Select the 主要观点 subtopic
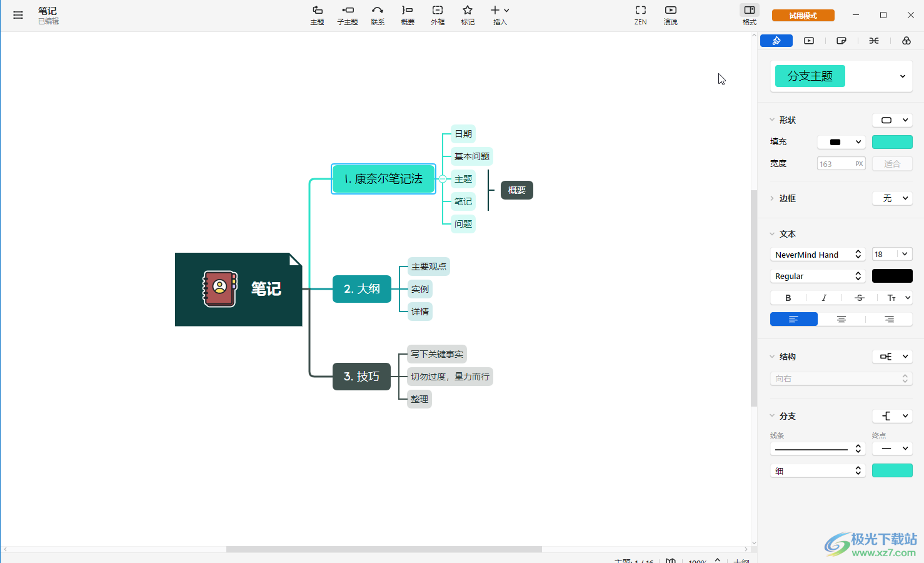924x563 pixels. click(x=429, y=266)
